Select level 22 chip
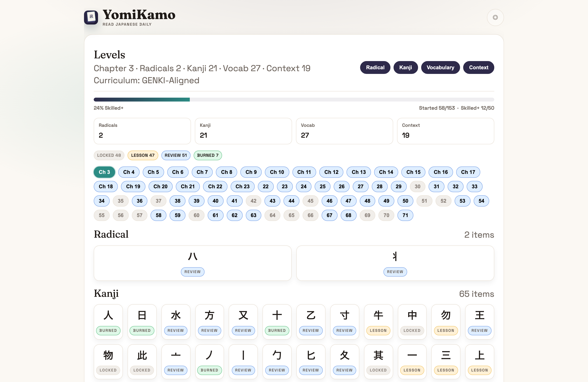 point(266,186)
